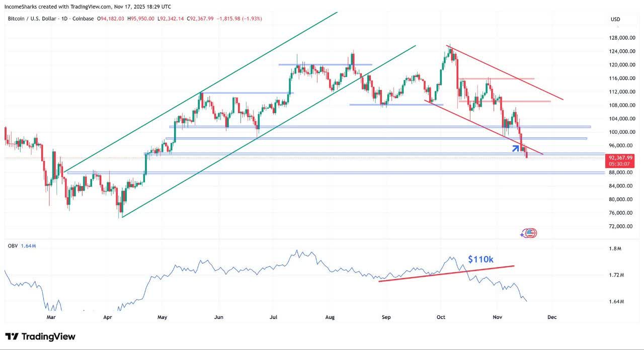Click the Oct label on the time axis
644x350 pixels.
[x=441, y=317]
